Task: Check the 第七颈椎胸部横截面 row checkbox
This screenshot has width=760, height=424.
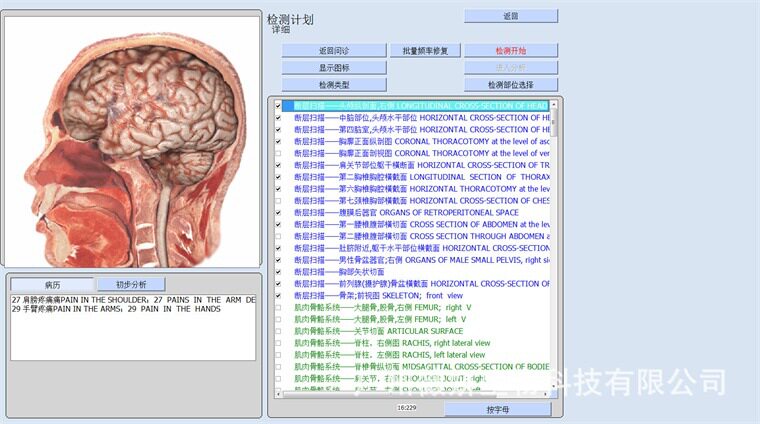Action: (278, 201)
